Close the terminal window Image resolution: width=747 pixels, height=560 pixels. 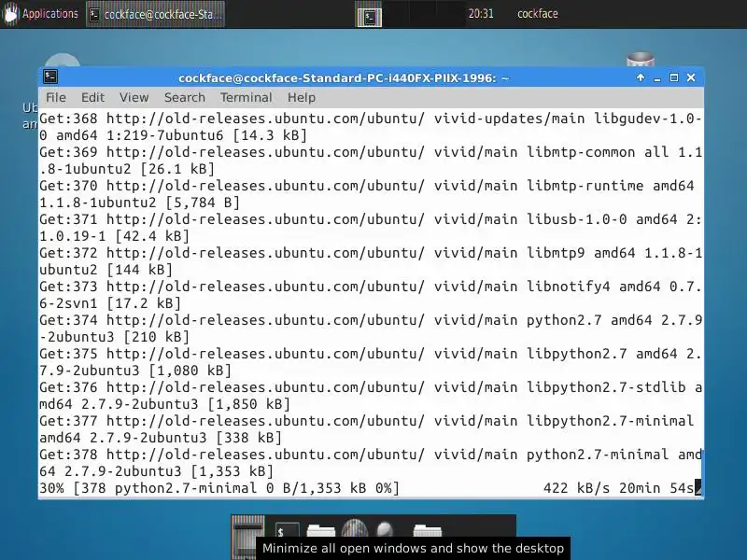click(691, 77)
